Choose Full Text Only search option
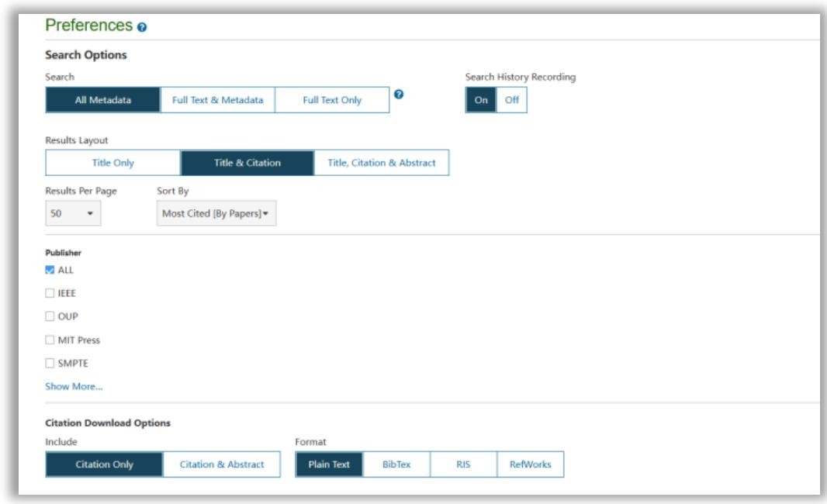The height and width of the screenshot is (504, 827). (332, 100)
